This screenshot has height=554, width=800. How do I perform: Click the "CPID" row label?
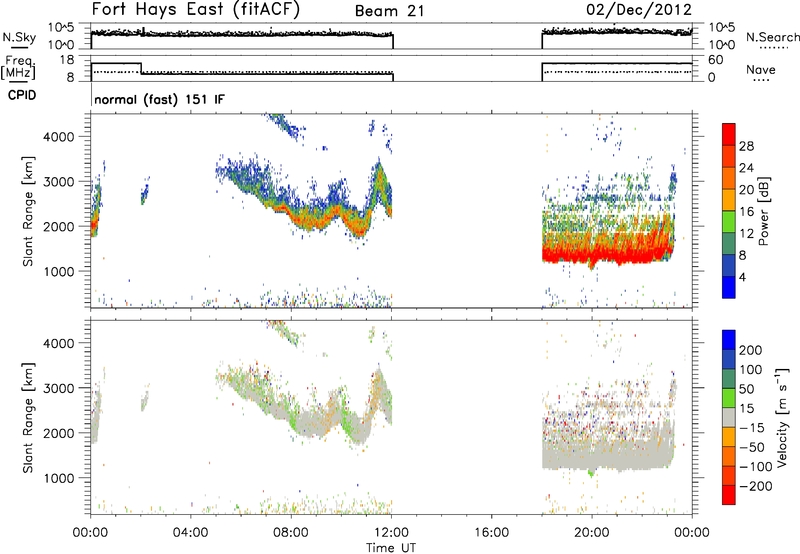(22, 95)
